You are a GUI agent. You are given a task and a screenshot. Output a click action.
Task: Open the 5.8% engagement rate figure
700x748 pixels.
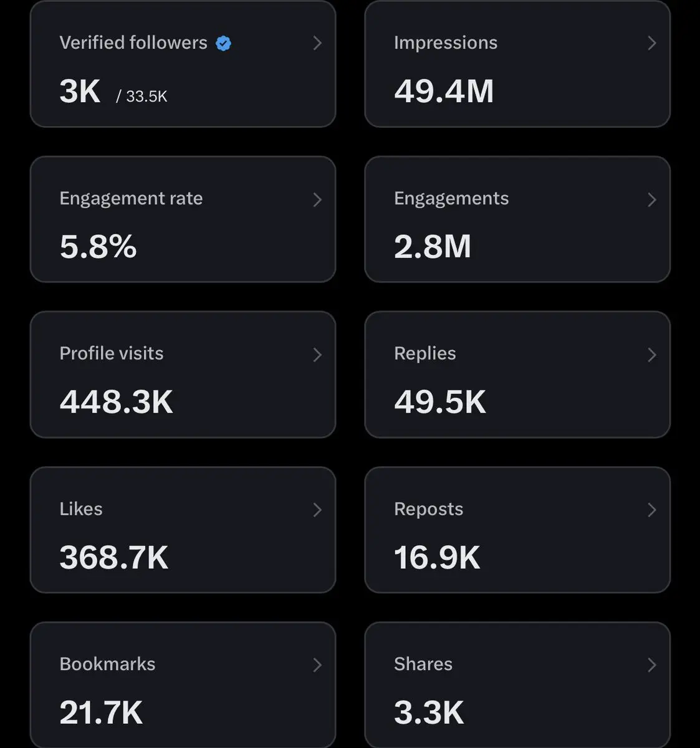[98, 247]
